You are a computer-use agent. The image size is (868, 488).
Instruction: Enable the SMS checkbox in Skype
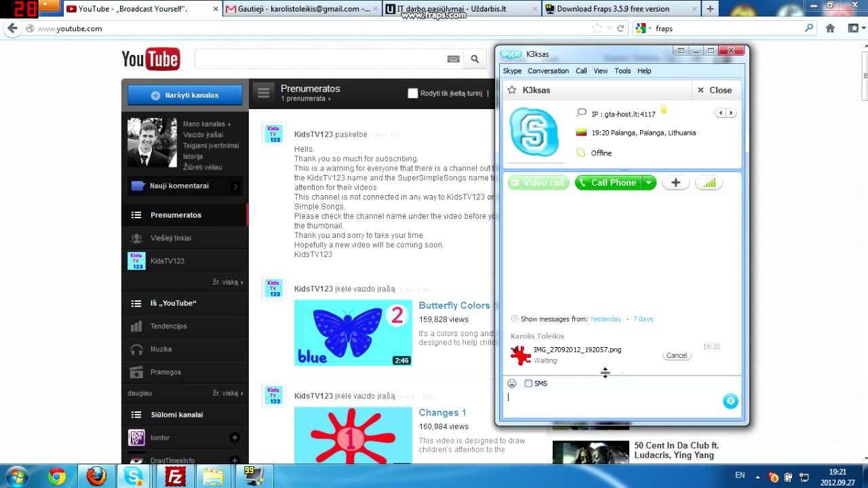tap(528, 384)
